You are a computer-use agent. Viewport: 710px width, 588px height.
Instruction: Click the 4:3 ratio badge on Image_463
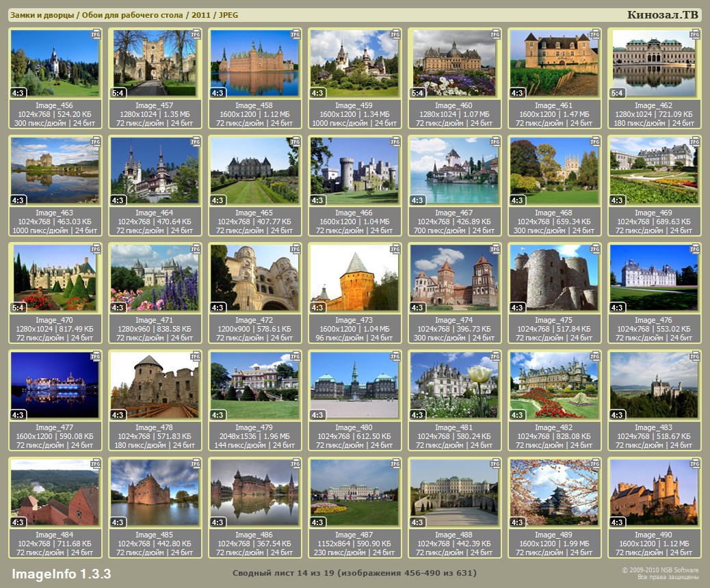[18, 200]
